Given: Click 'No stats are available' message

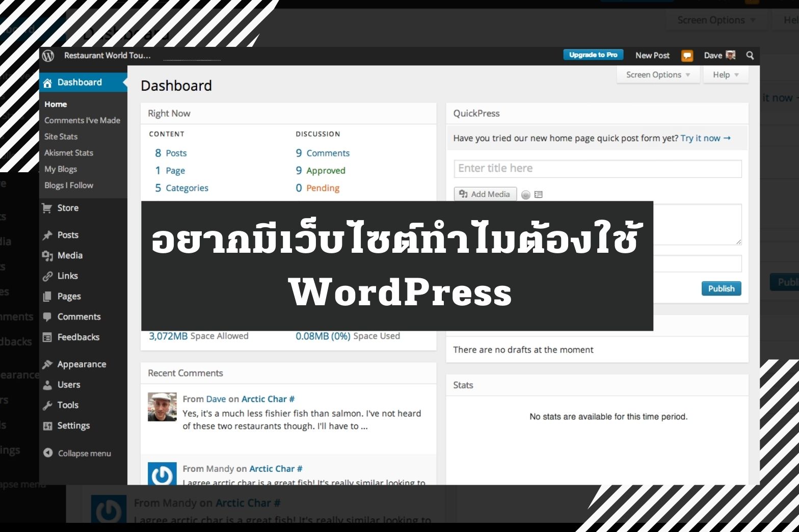Looking at the screenshot, I should [608, 417].
